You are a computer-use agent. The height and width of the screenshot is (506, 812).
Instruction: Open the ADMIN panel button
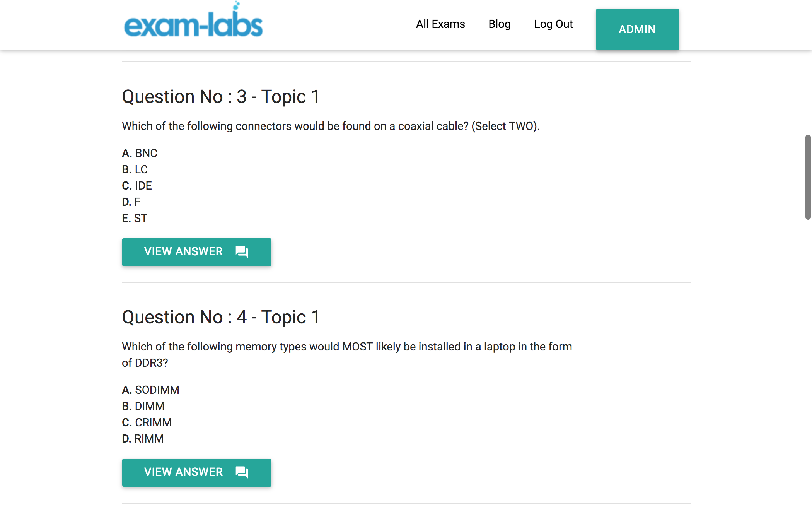click(x=637, y=29)
